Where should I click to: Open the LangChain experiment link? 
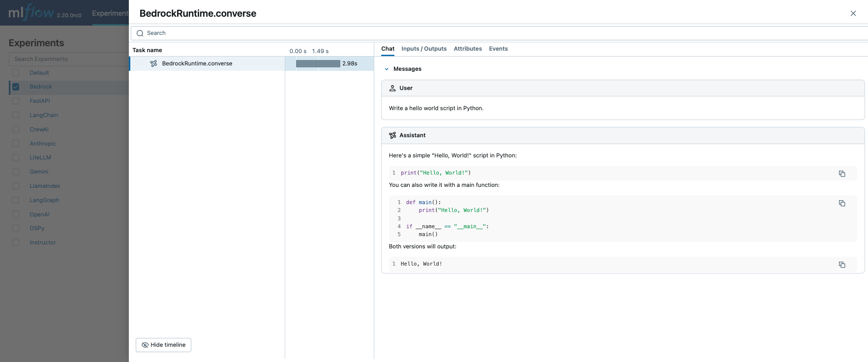point(44,115)
